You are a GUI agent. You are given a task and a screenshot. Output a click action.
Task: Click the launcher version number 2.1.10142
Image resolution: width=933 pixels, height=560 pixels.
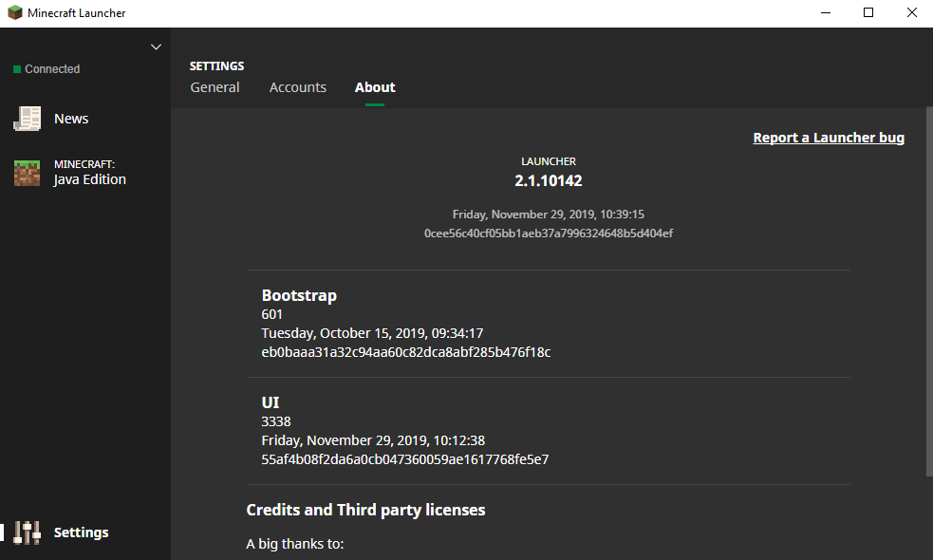coord(548,180)
